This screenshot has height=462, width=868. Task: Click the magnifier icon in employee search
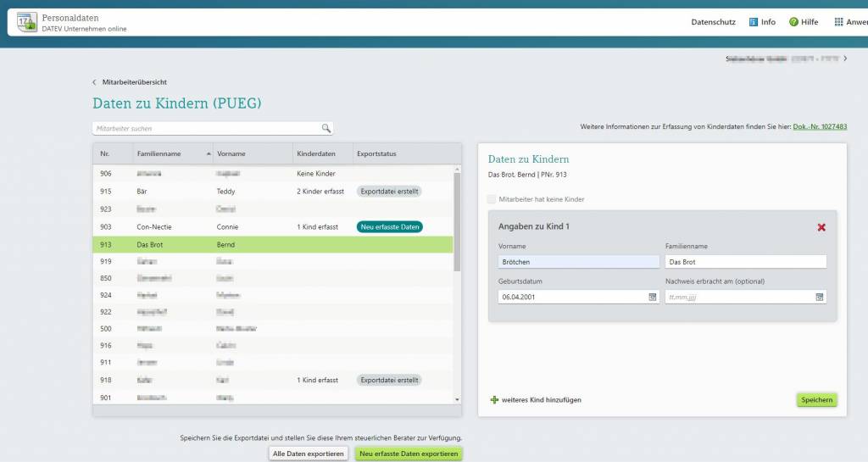tap(325, 129)
